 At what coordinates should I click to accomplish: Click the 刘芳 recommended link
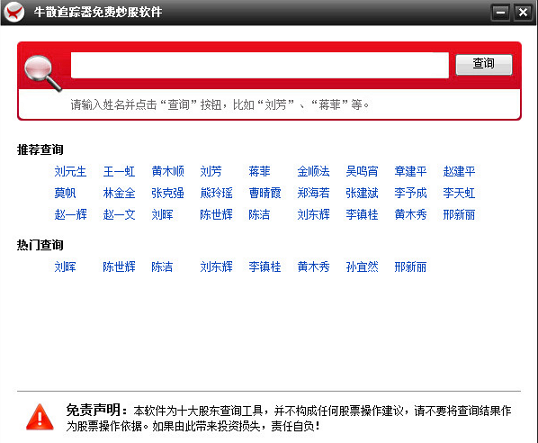tap(211, 171)
